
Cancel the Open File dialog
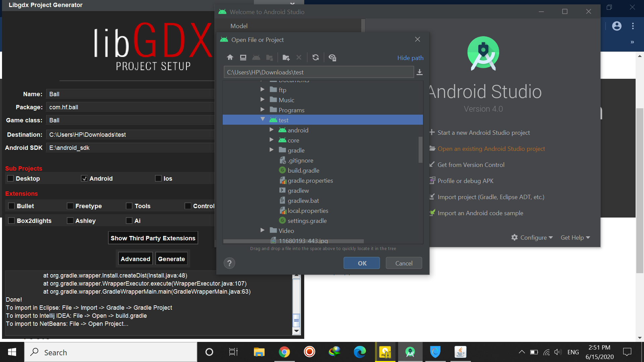(x=404, y=263)
